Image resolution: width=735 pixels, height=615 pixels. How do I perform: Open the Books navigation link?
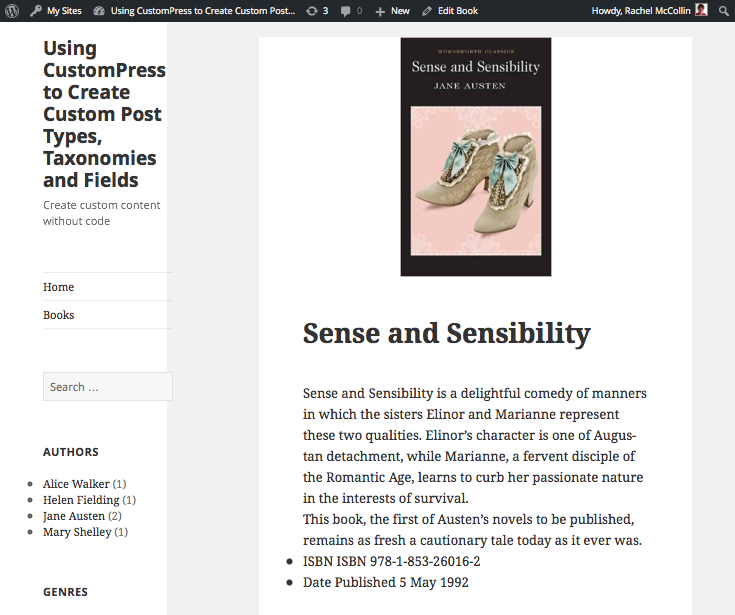[59, 315]
